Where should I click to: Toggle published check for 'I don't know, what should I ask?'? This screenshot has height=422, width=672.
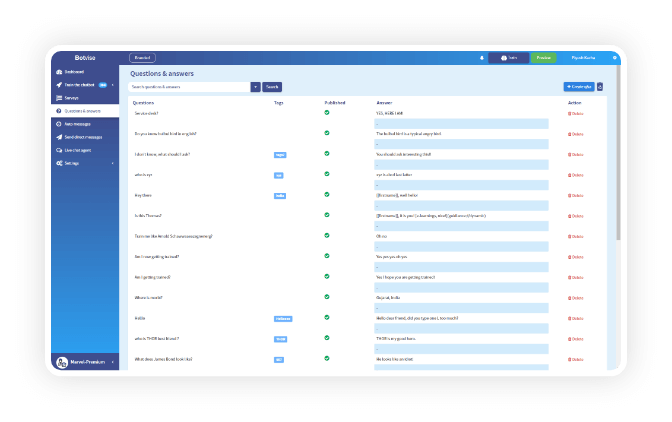point(327,154)
